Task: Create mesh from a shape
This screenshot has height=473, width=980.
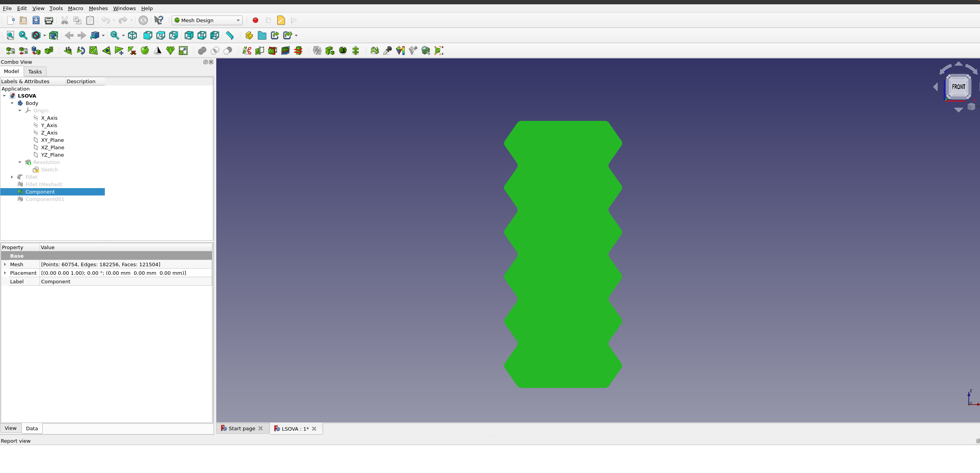Action: [36, 51]
